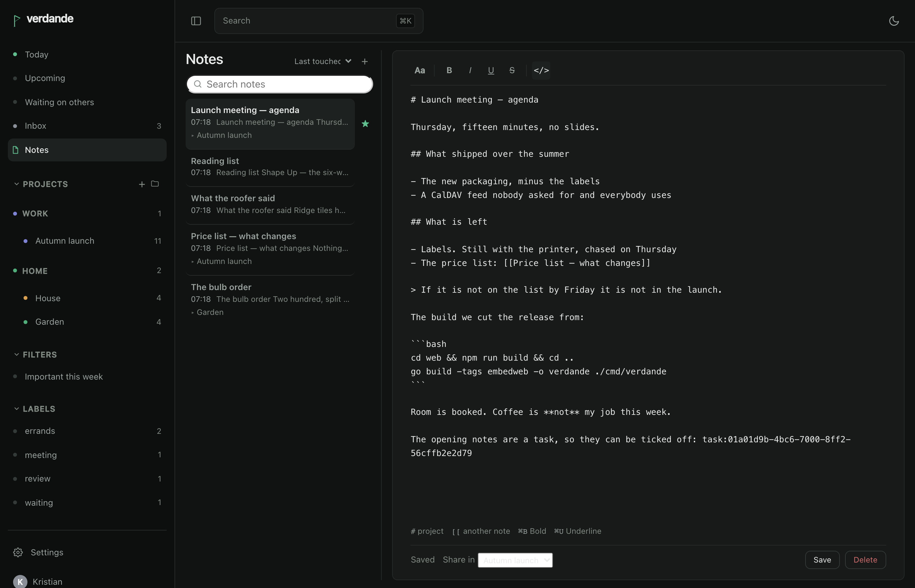
Task: Open the WORK project group
Action: pyautogui.click(x=87, y=213)
